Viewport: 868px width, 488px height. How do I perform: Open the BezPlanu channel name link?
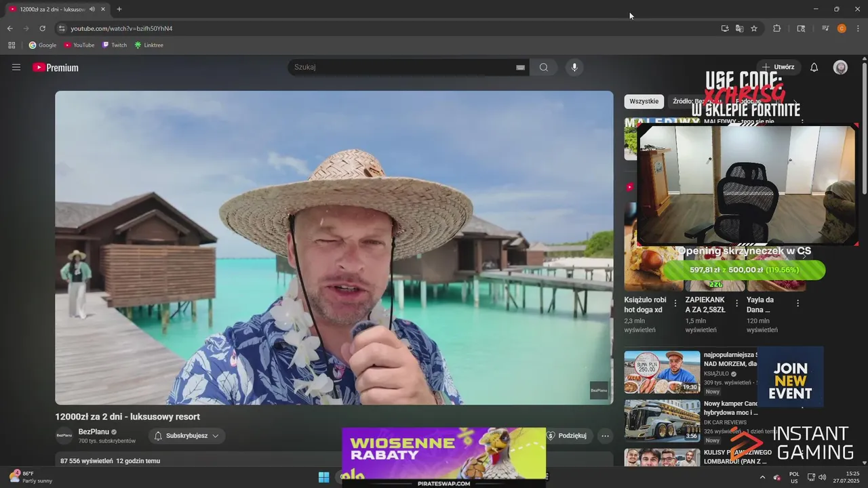(94, 432)
